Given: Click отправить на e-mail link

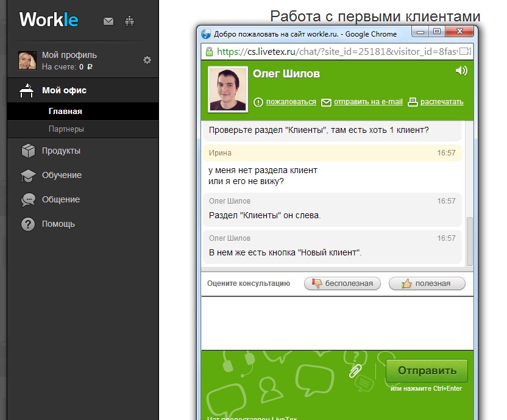Looking at the screenshot, I should (368, 102).
